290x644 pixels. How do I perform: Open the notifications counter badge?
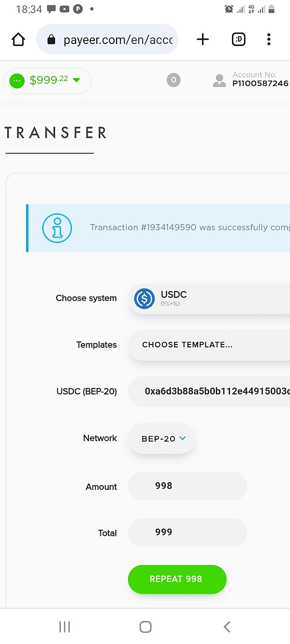[174, 80]
